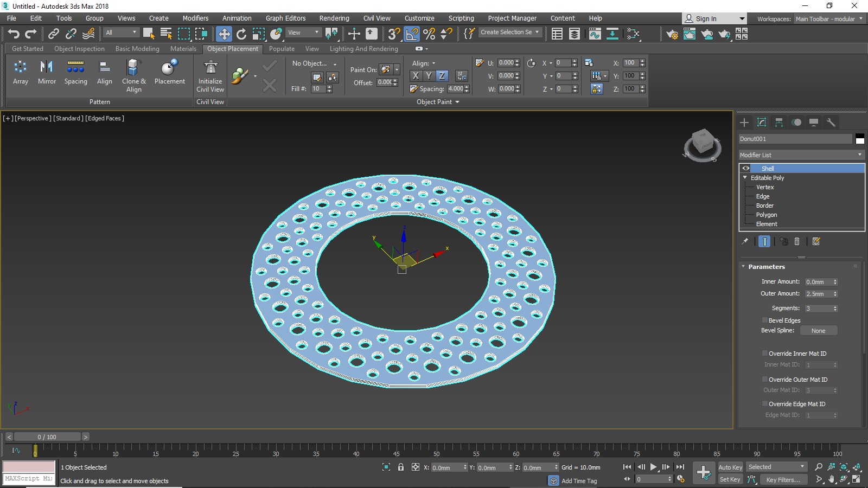
Task: Click the Pin Stack icon
Action: click(745, 241)
